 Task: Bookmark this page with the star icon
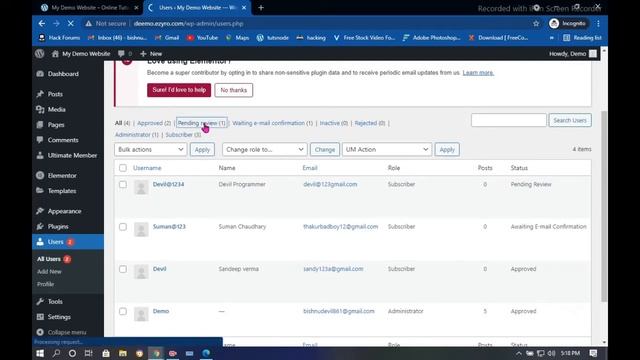pos(536,24)
